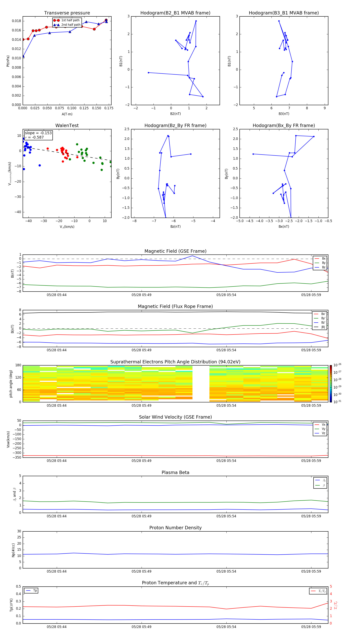Click the 'Magnetic Field (Flux Rope Frame)' title
Viewport: 351px width, 644px height.
click(x=175, y=307)
